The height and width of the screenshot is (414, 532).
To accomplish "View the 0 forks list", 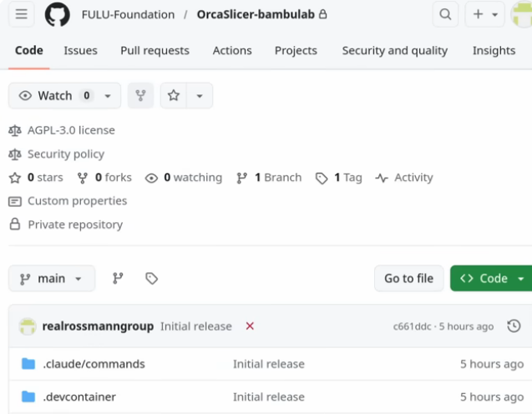I will point(114,177).
